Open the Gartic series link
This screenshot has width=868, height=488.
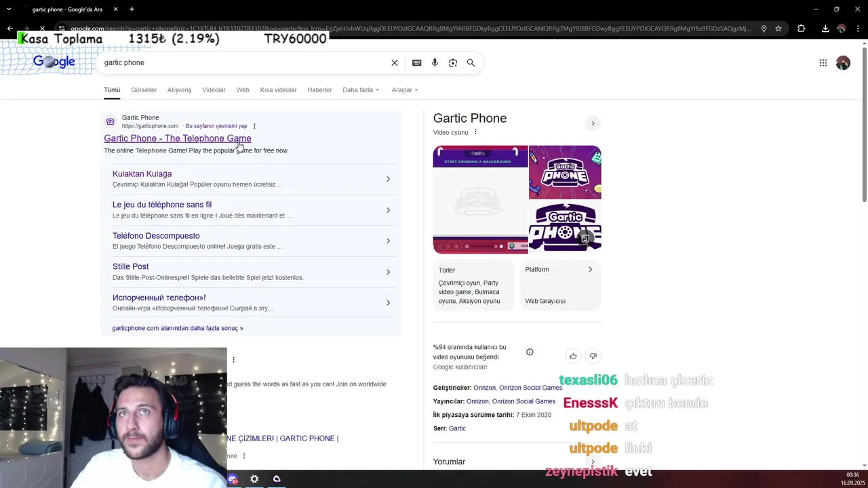[x=457, y=428]
